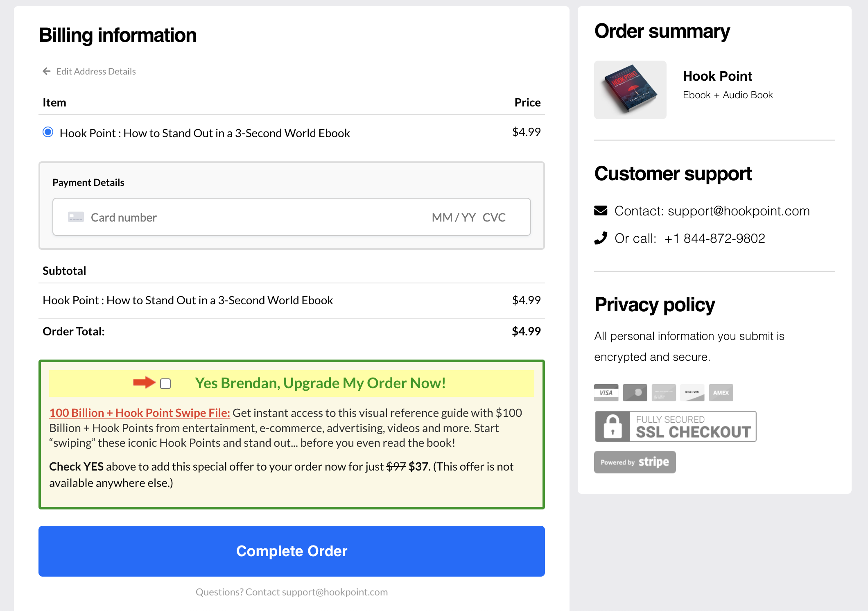Check the Upgrade My Order Now checkbox
This screenshot has width=868, height=611.
[165, 384]
